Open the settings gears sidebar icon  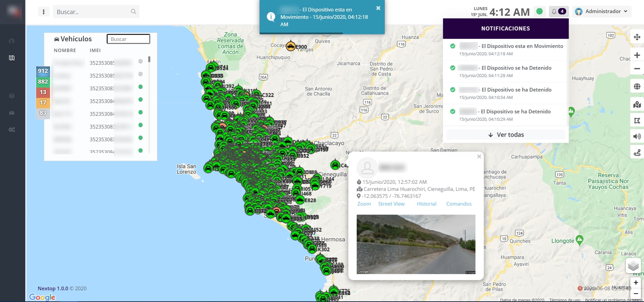coord(12,130)
